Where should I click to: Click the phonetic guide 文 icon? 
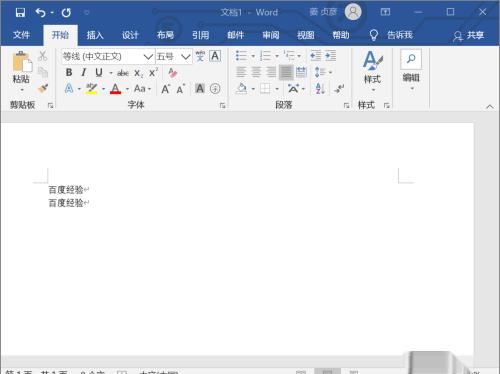pyautogui.click(x=200, y=56)
